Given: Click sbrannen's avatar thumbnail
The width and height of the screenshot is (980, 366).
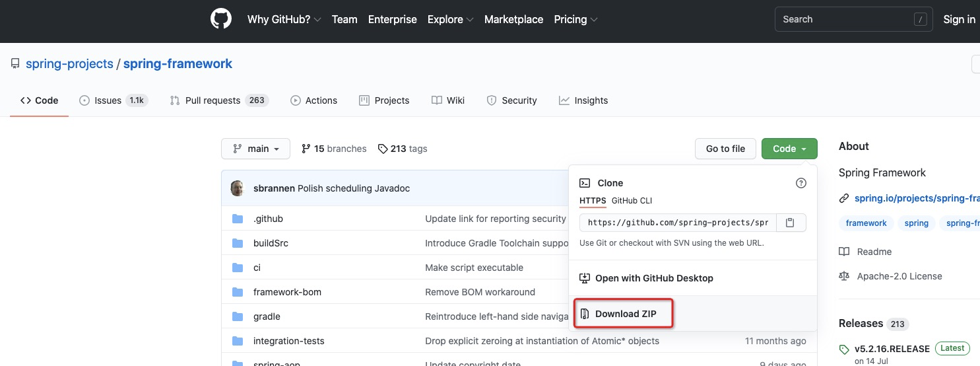Looking at the screenshot, I should (238, 188).
